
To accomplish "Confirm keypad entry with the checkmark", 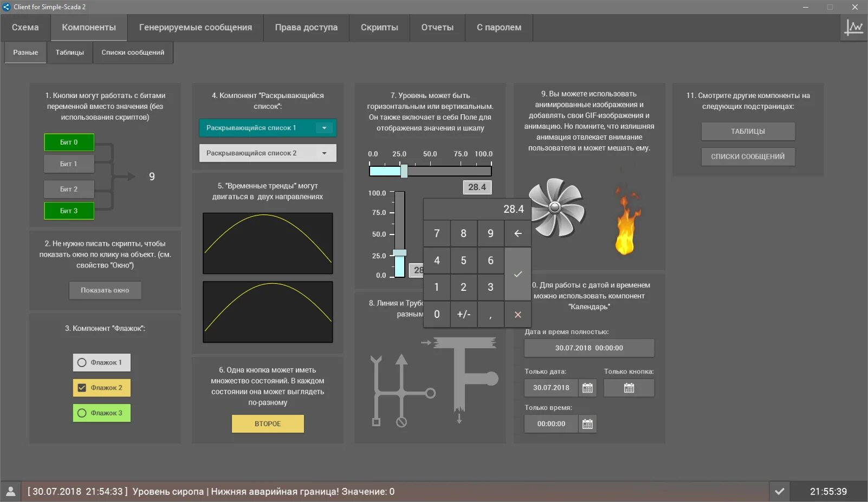I will click(x=518, y=274).
